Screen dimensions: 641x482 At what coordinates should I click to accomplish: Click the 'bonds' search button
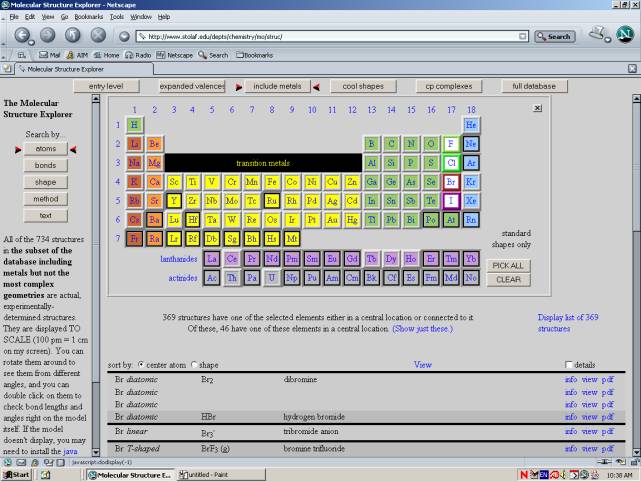click(x=45, y=165)
